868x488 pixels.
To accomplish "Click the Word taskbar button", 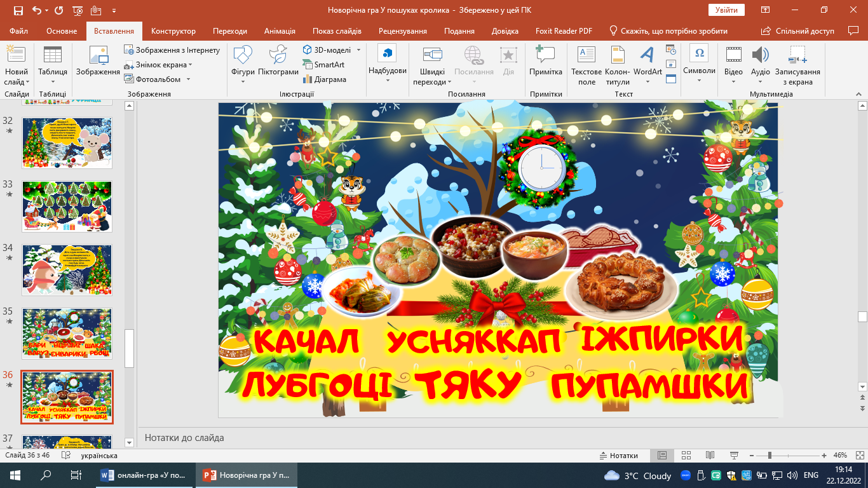I will pyautogui.click(x=145, y=475).
